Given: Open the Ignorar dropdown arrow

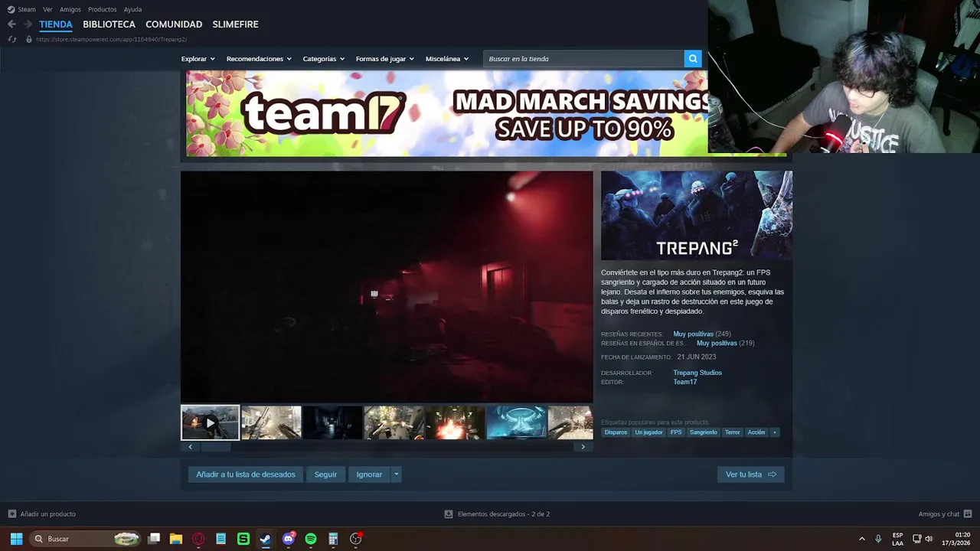Looking at the screenshot, I should click(396, 474).
